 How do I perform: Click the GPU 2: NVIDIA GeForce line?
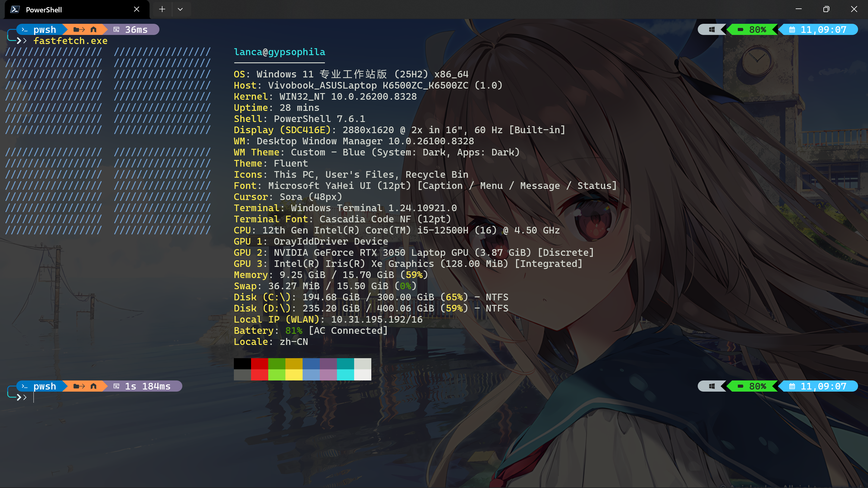coord(414,252)
